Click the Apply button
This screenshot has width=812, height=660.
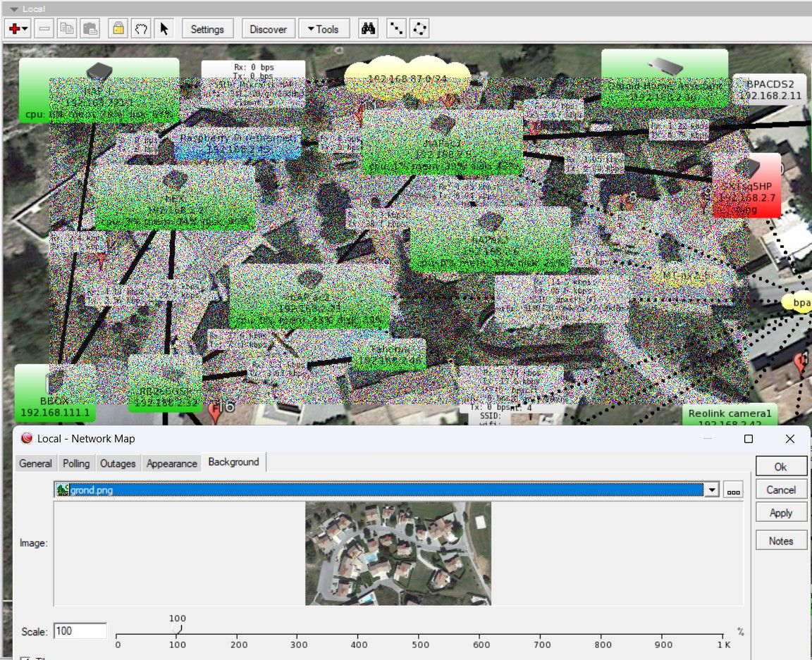[780, 513]
